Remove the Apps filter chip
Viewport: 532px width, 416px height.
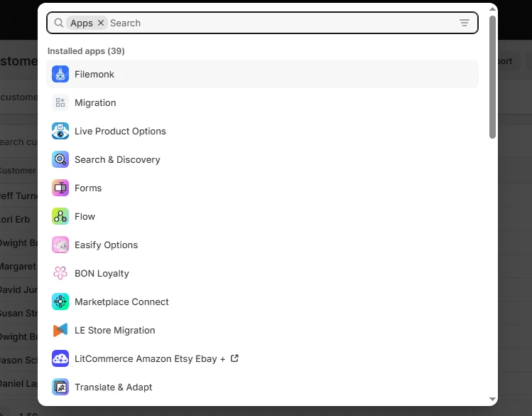[101, 23]
